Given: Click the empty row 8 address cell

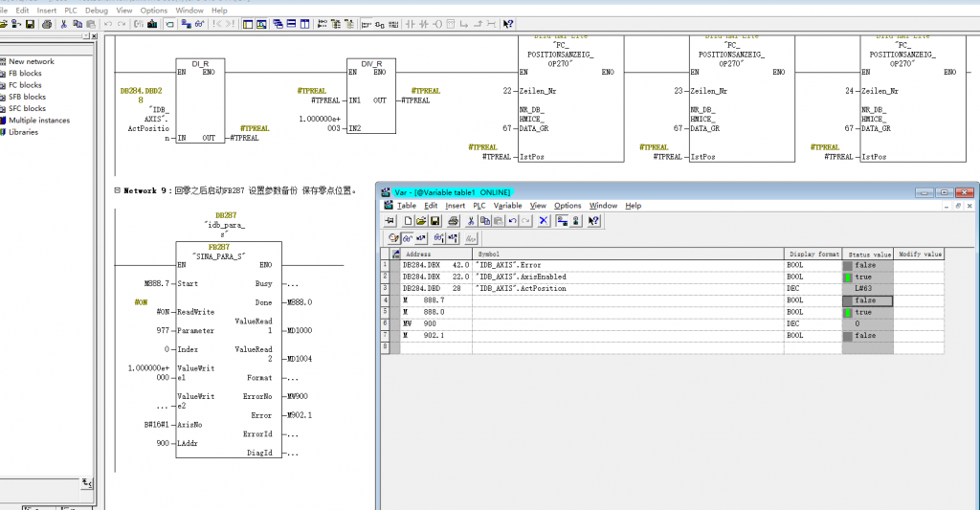Looking at the screenshot, I should (436, 347).
